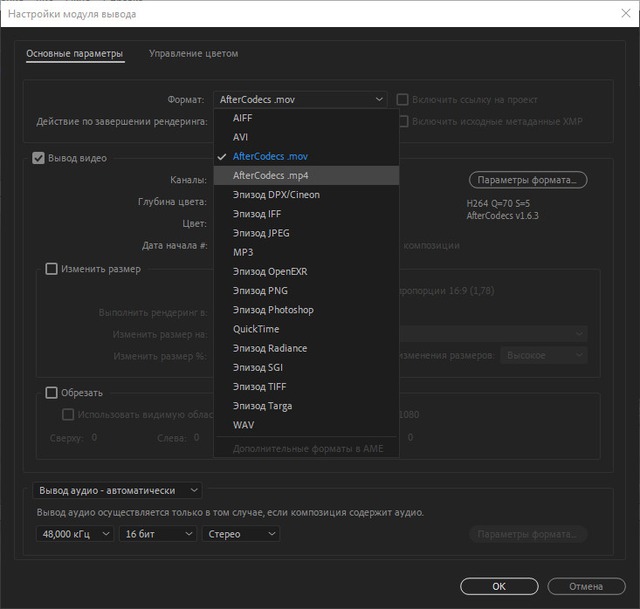This screenshot has height=609, width=640.
Task: Open Параметры формата for video
Action: pyautogui.click(x=527, y=180)
